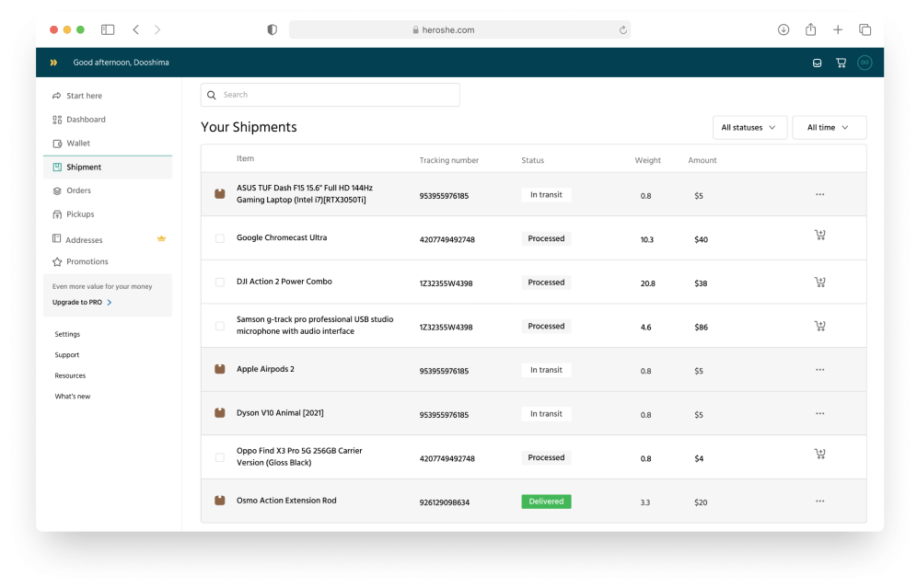Click the Search input field
This screenshot has width=917, height=588.
(331, 95)
